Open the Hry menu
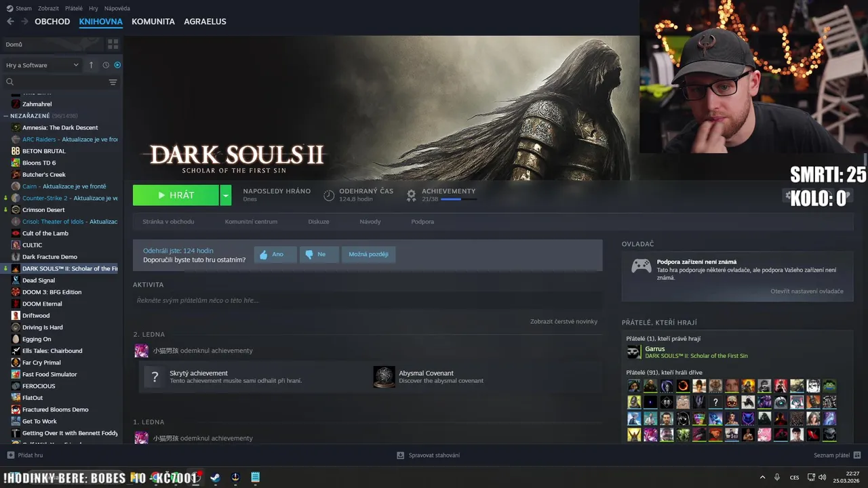 [x=94, y=8]
